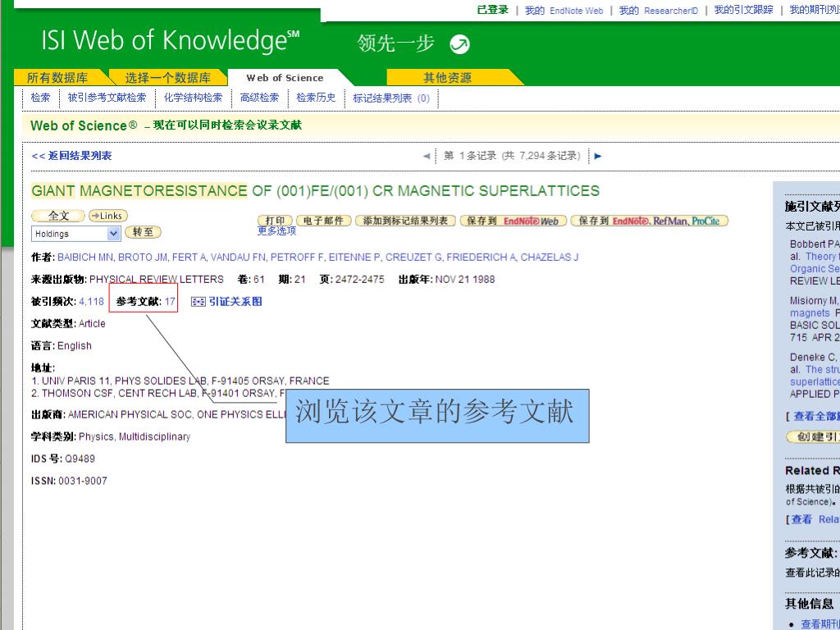Click the 电子邮件 email button
This screenshot has width=840, height=630.
tap(323, 221)
